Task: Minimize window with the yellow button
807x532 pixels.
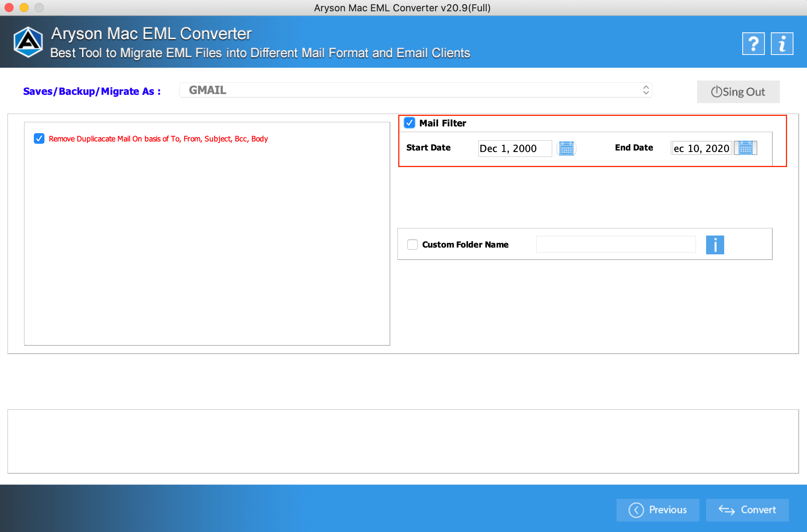Action: click(x=24, y=8)
